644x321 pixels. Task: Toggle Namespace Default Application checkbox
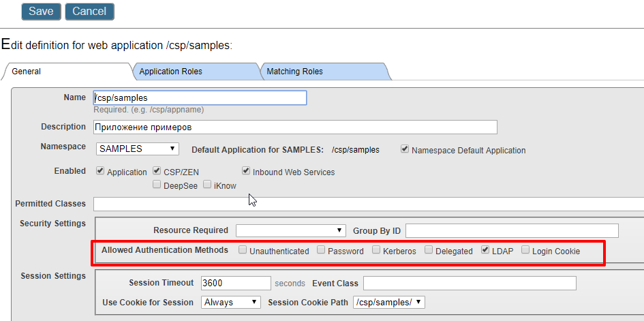click(405, 149)
